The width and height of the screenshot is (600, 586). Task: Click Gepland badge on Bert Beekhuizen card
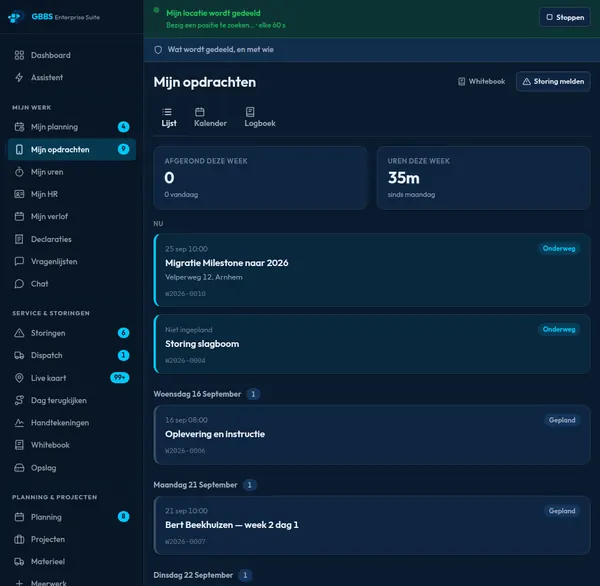(x=562, y=511)
